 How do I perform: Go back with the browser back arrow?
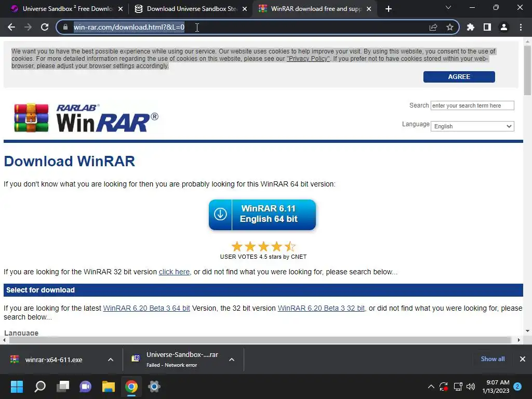(11, 27)
